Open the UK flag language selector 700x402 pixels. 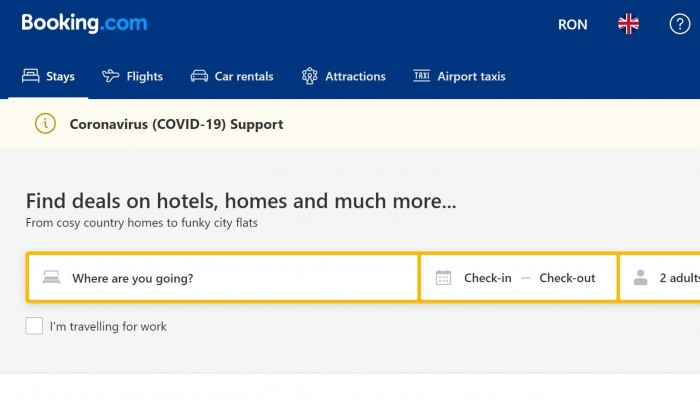pyautogui.click(x=628, y=24)
